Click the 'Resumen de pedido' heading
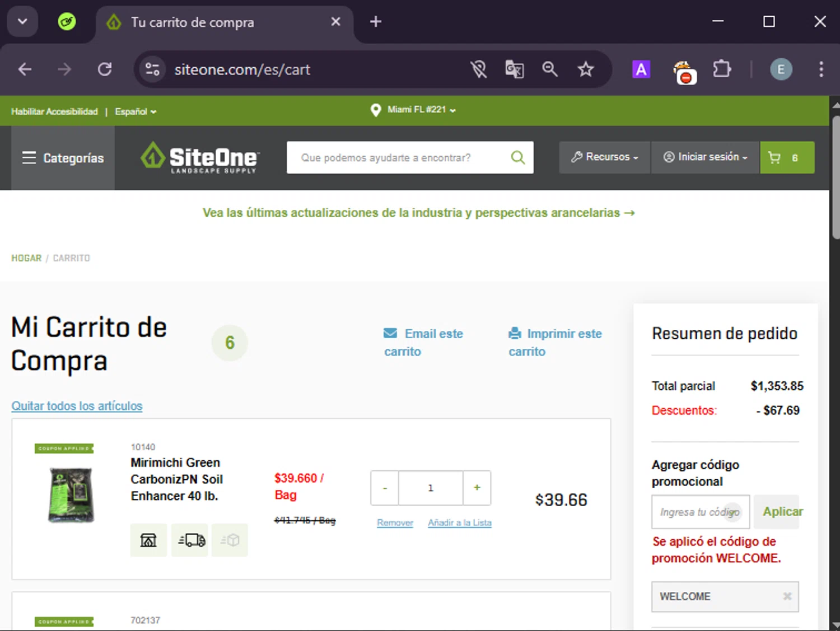This screenshot has height=631, width=840. (x=725, y=334)
